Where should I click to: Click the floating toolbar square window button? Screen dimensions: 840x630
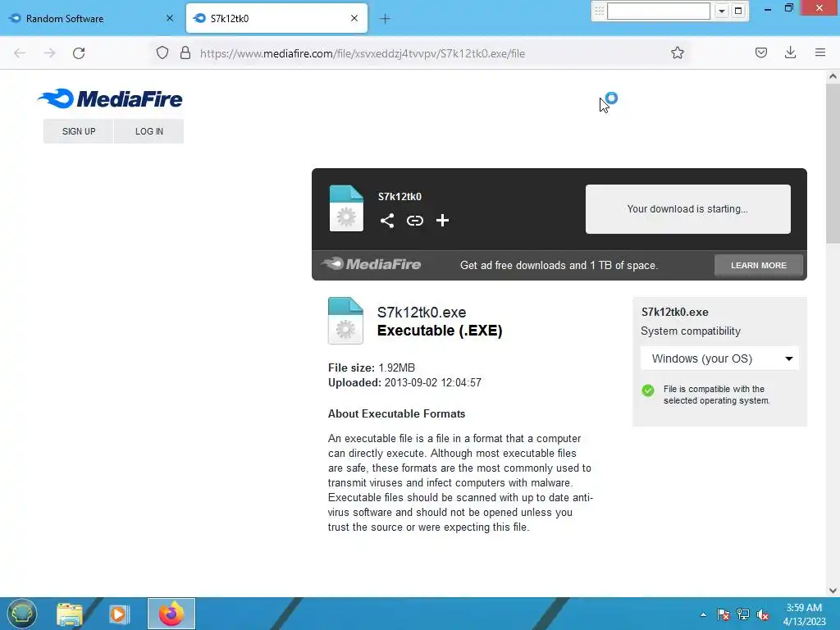click(x=738, y=11)
